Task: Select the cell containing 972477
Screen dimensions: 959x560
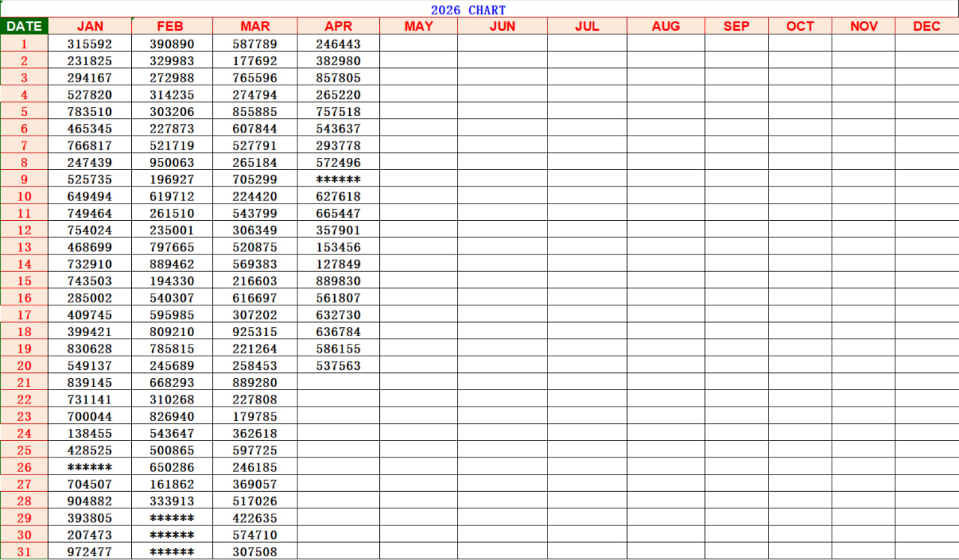Action: (x=90, y=552)
